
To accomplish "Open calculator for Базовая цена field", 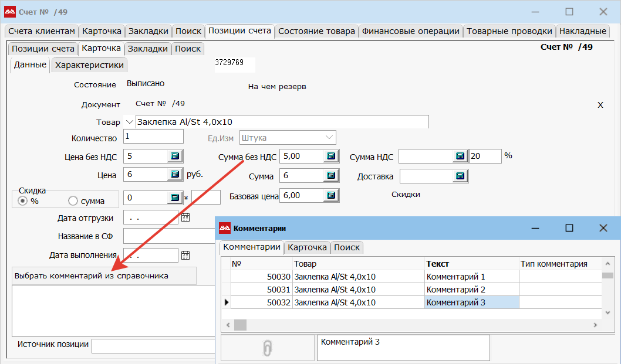I will (330, 195).
